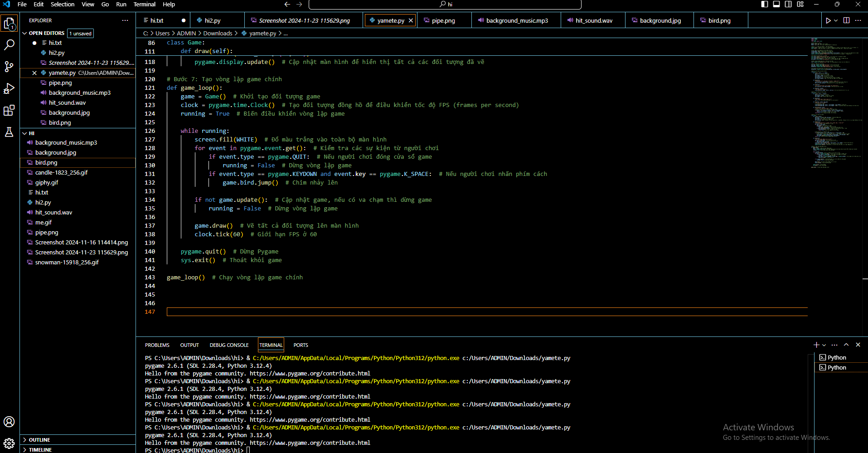The width and height of the screenshot is (868, 453).
Task: Open the Problems panel tab
Action: 157,345
